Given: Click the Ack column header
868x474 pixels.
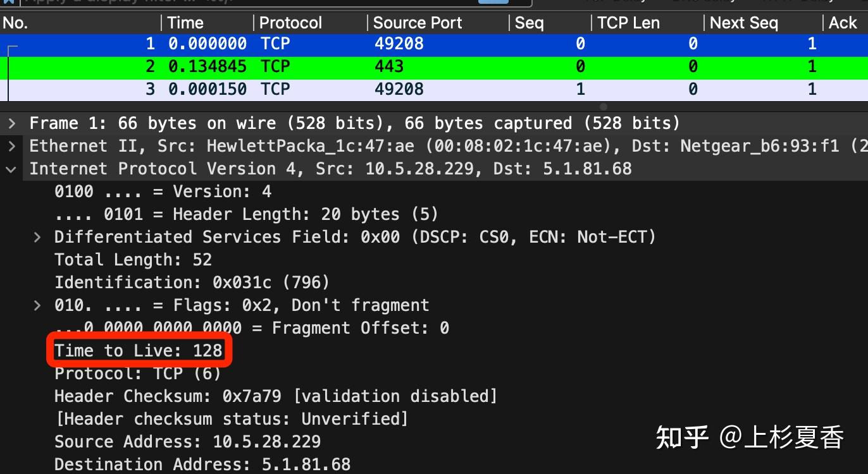Looking at the screenshot, I should point(843,23).
